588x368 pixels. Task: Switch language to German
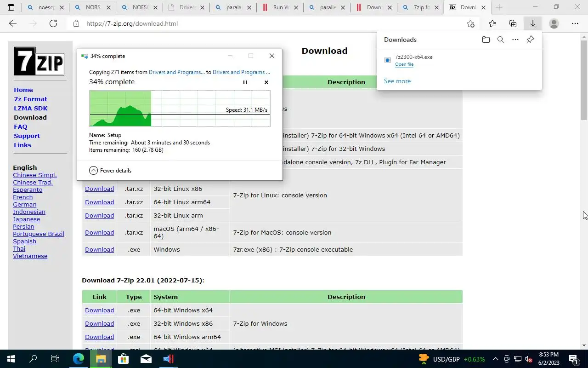(25, 204)
